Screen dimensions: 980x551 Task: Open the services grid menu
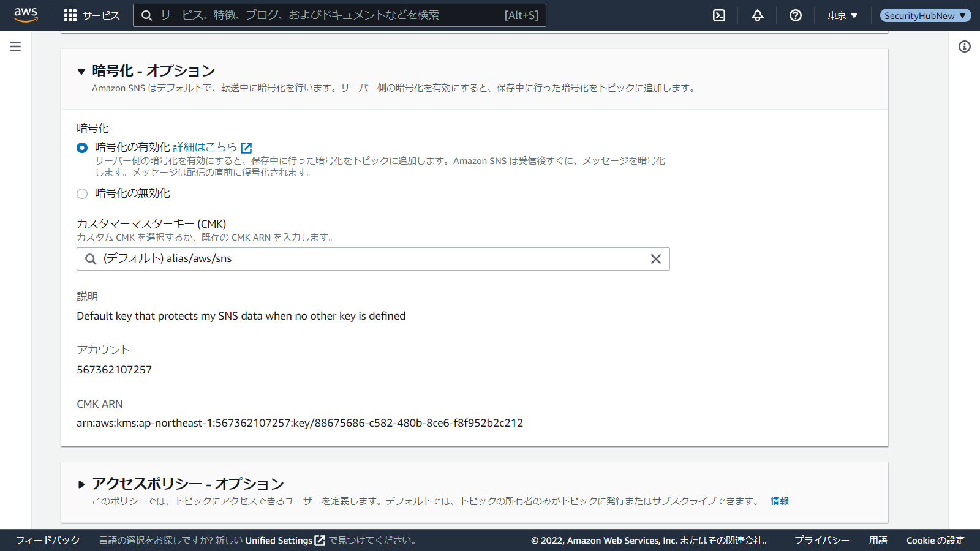pyautogui.click(x=70, y=15)
